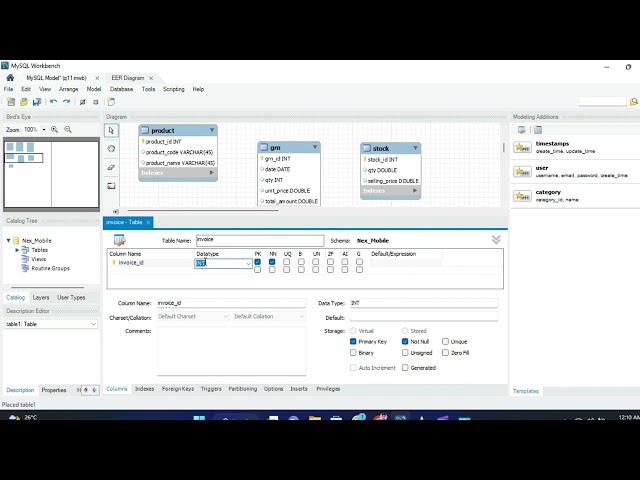Enable the Binary checkbox
The image size is (640, 480).
point(353,353)
